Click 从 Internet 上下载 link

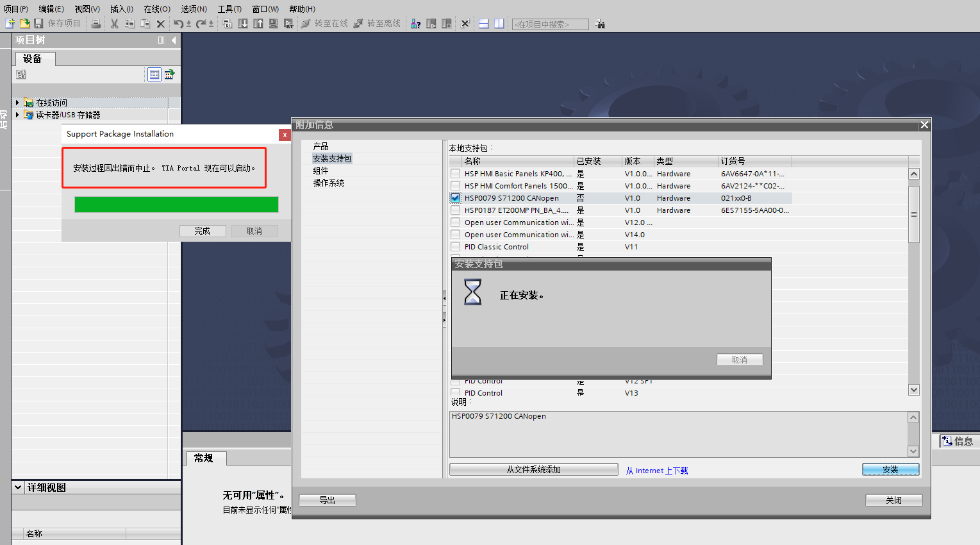tap(656, 471)
